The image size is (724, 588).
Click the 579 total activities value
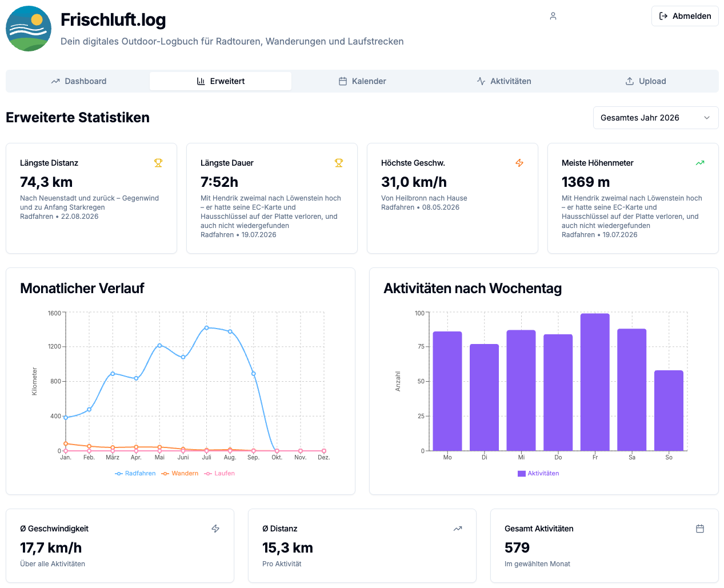click(x=517, y=548)
